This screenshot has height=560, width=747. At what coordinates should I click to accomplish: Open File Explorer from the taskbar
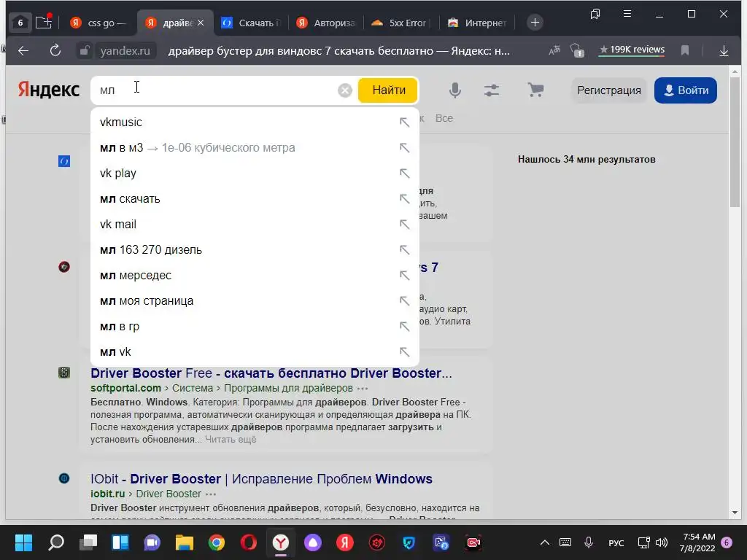point(185,542)
